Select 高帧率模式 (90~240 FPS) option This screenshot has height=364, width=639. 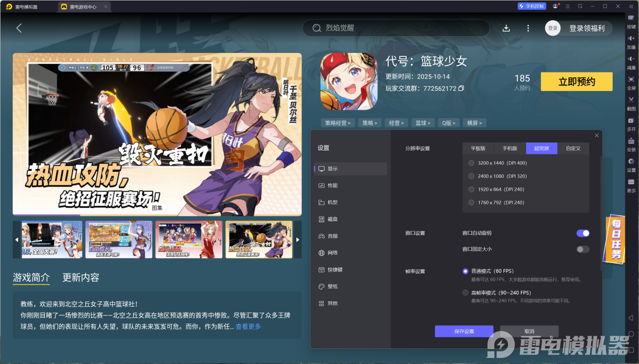(x=465, y=293)
